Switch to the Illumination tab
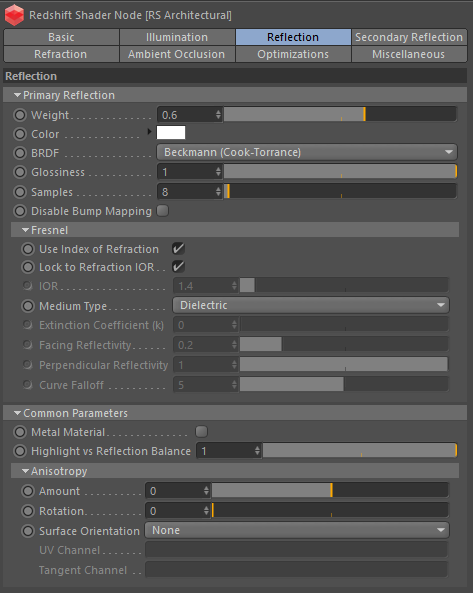Screen dimensions: 473x593 177,37
